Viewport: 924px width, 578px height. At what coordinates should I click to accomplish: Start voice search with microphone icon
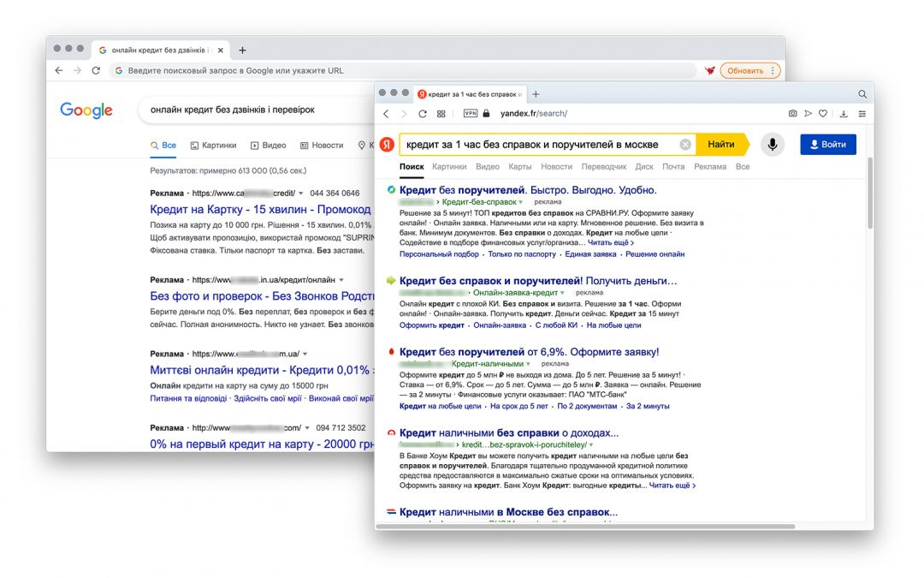pos(772,145)
